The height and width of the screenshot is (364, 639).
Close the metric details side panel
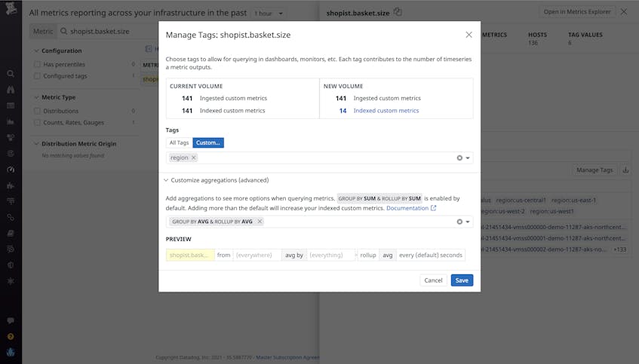(x=624, y=12)
